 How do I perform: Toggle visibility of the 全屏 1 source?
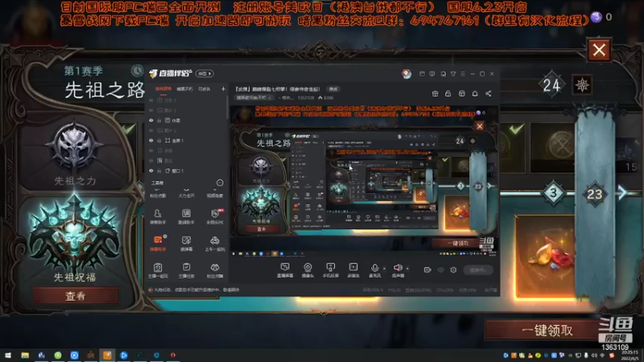[151, 140]
